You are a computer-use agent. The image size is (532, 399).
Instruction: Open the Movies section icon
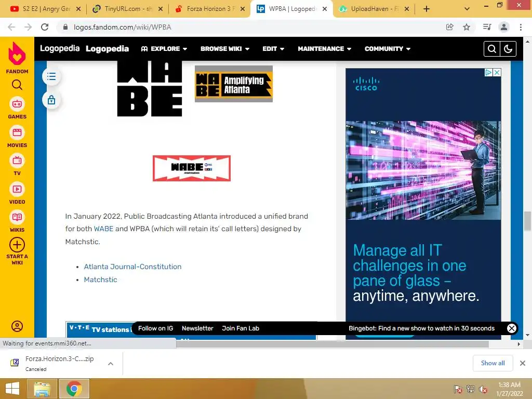[x=17, y=132]
